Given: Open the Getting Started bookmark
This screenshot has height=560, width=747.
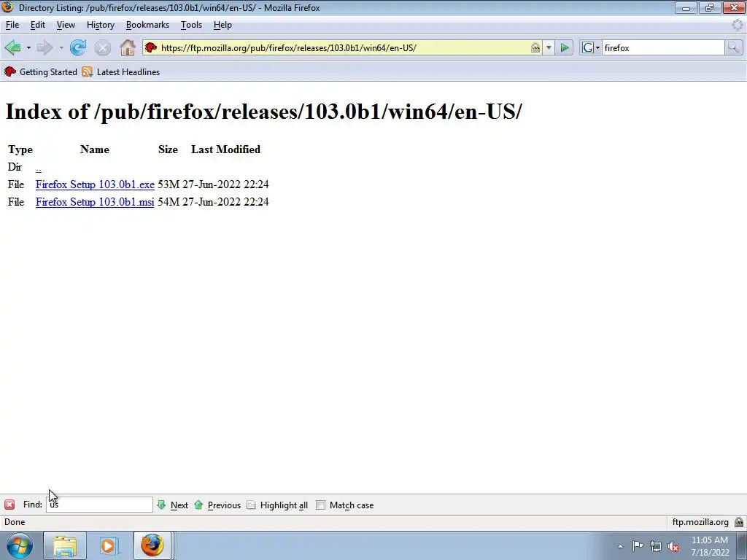Looking at the screenshot, I should point(41,72).
